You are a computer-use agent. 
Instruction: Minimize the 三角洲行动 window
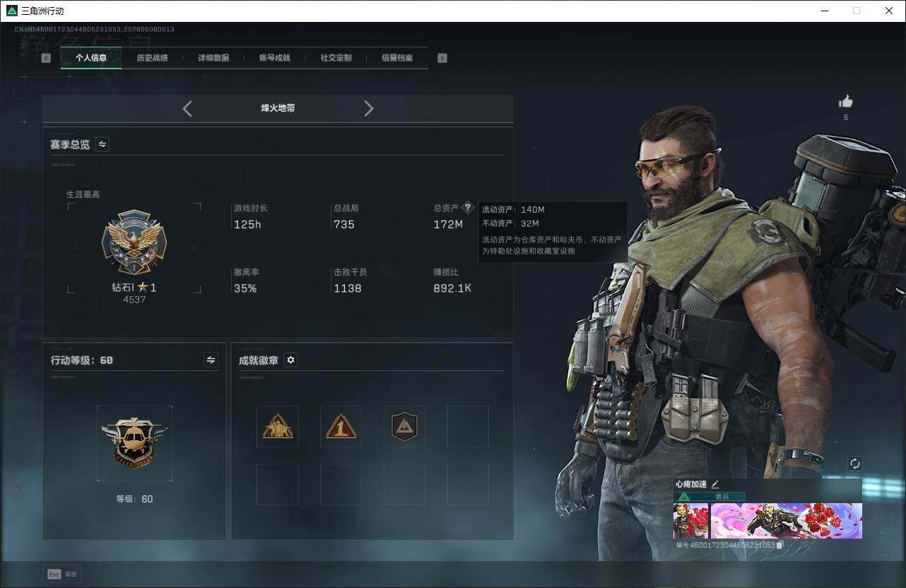tap(825, 11)
